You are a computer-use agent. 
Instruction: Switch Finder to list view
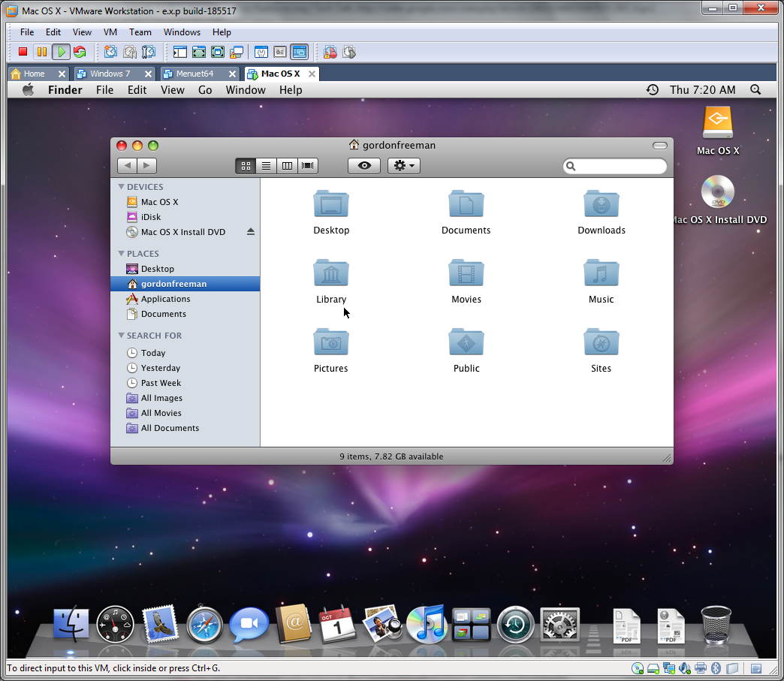[x=266, y=166]
